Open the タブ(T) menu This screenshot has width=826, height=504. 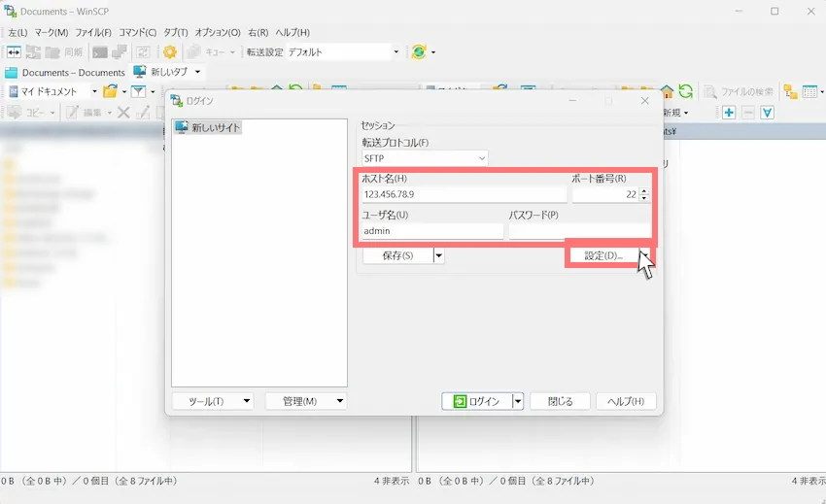[176, 32]
